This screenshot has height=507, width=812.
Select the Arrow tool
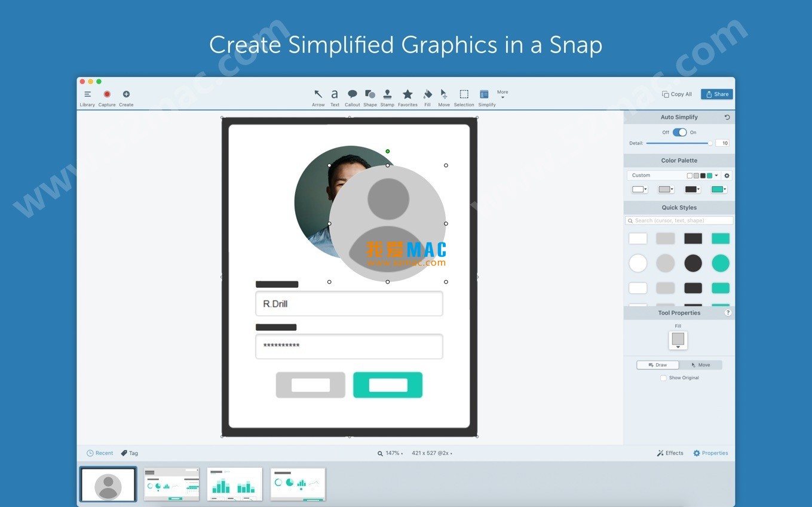pyautogui.click(x=318, y=97)
